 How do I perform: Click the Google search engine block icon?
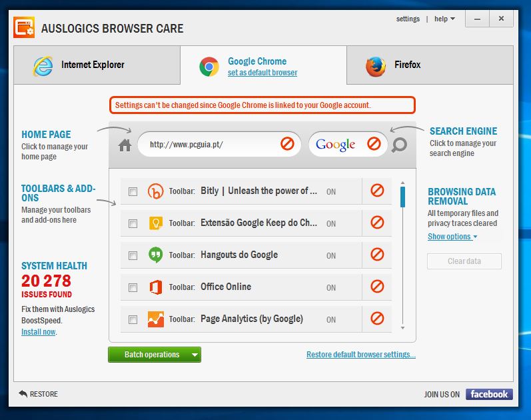[x=374, y=144]
